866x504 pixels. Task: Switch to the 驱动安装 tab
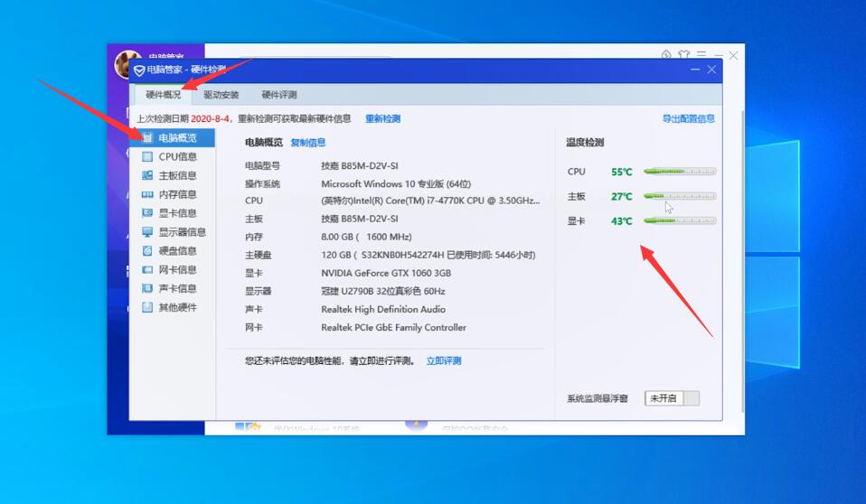(x=221, y=95)
